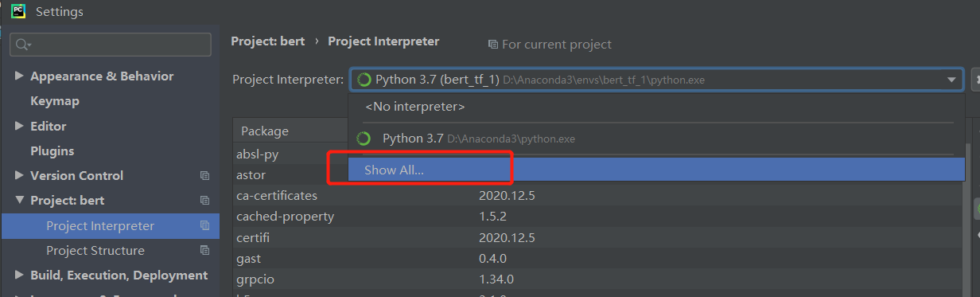Click the For current project icon label
The height and width of the screenshot is (297, 980).
[x=550, y=45]
